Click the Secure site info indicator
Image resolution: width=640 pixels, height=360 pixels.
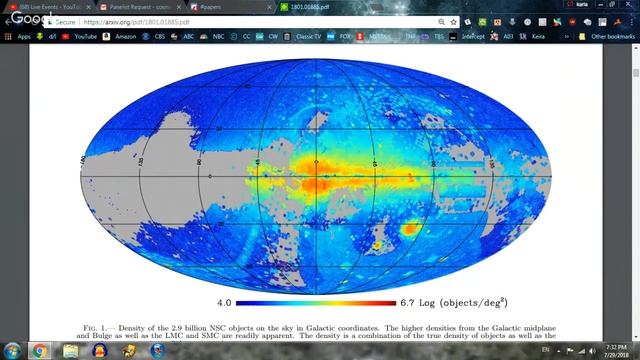(62, 22)
